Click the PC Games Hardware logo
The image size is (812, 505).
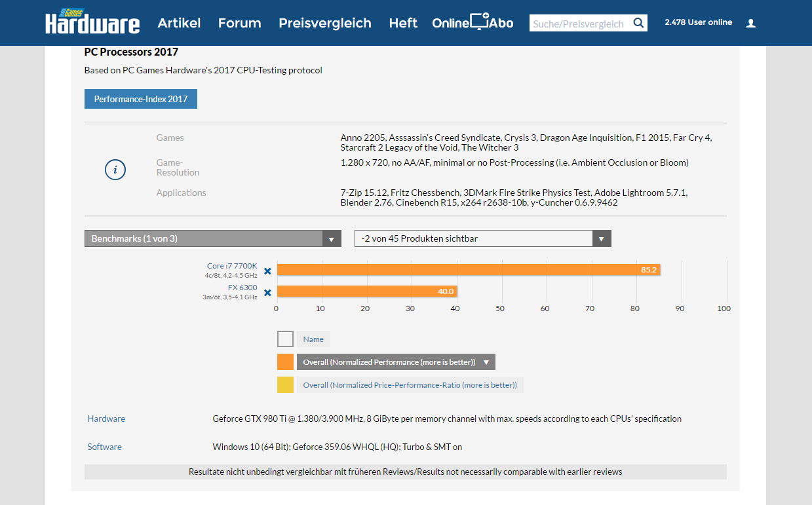(x=92, y=22)
